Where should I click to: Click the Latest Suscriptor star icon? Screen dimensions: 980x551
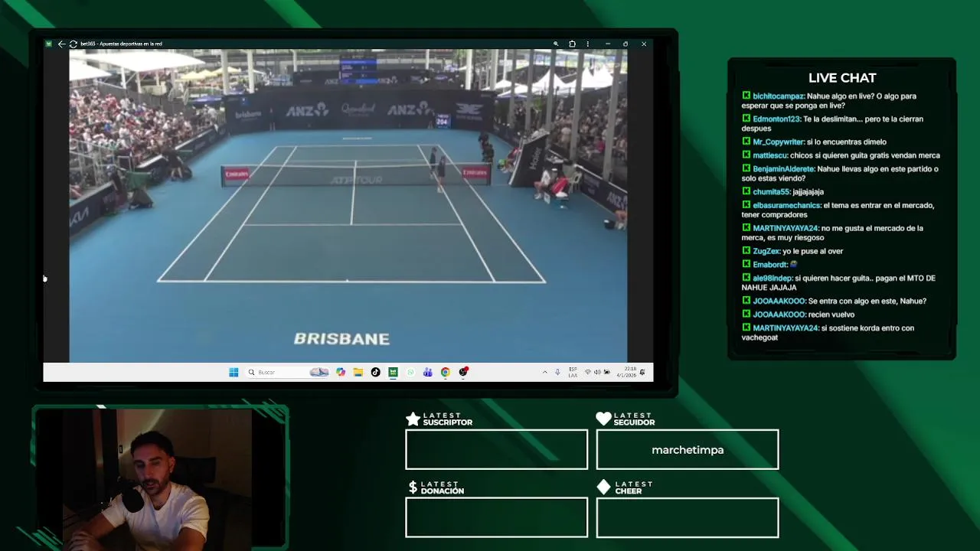[413, 419]
